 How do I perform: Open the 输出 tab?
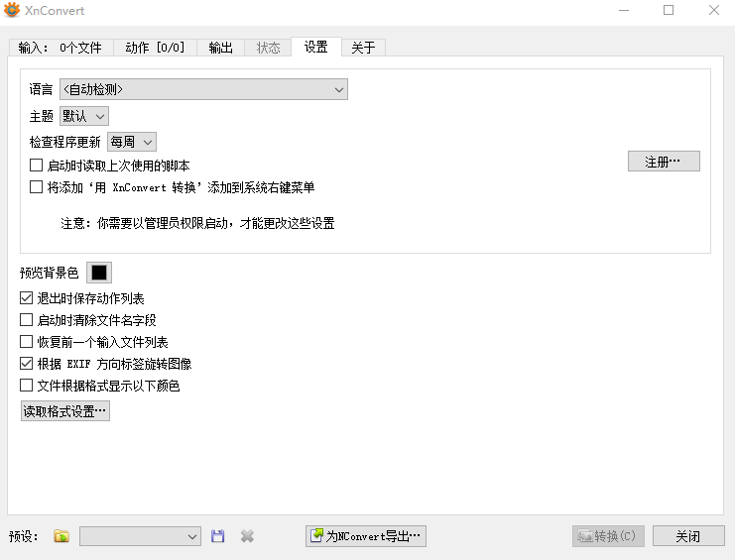pyautogui.click(x=220, y=48)
